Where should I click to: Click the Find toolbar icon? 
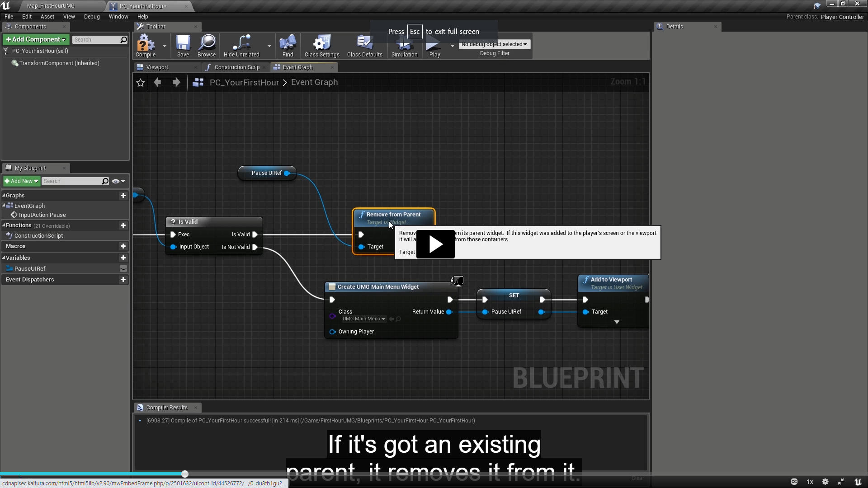point(288,46)
